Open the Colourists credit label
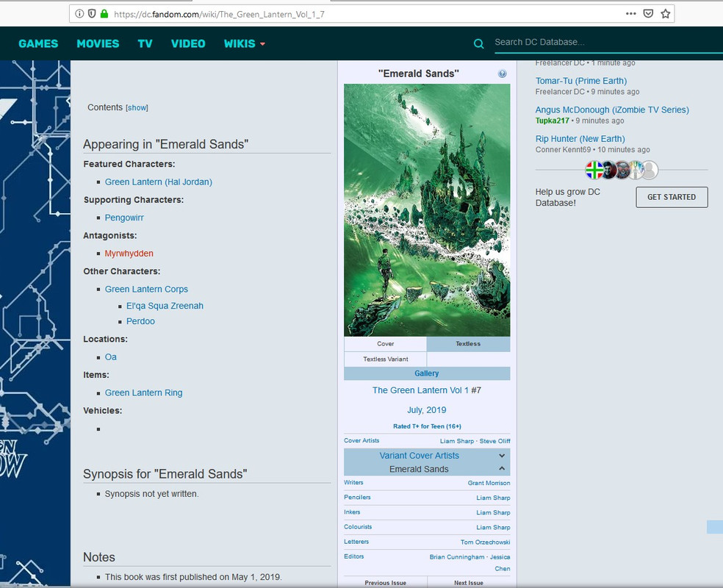 coord(358,527)
